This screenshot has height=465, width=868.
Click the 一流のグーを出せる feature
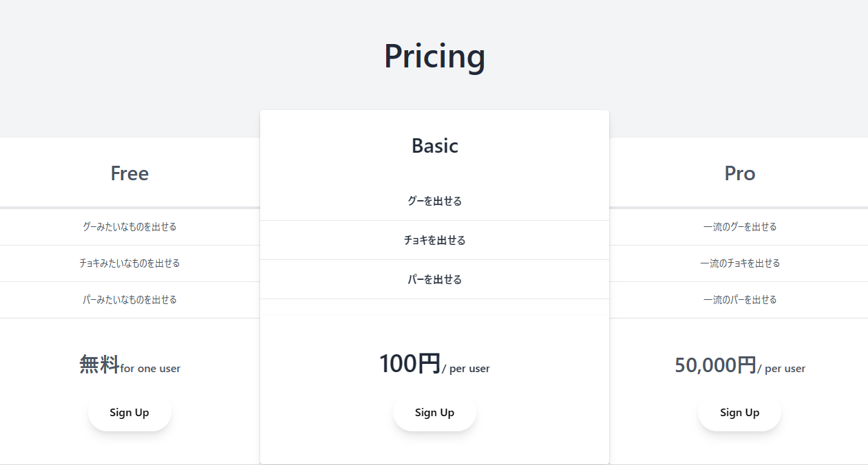[x=739, y=226]
